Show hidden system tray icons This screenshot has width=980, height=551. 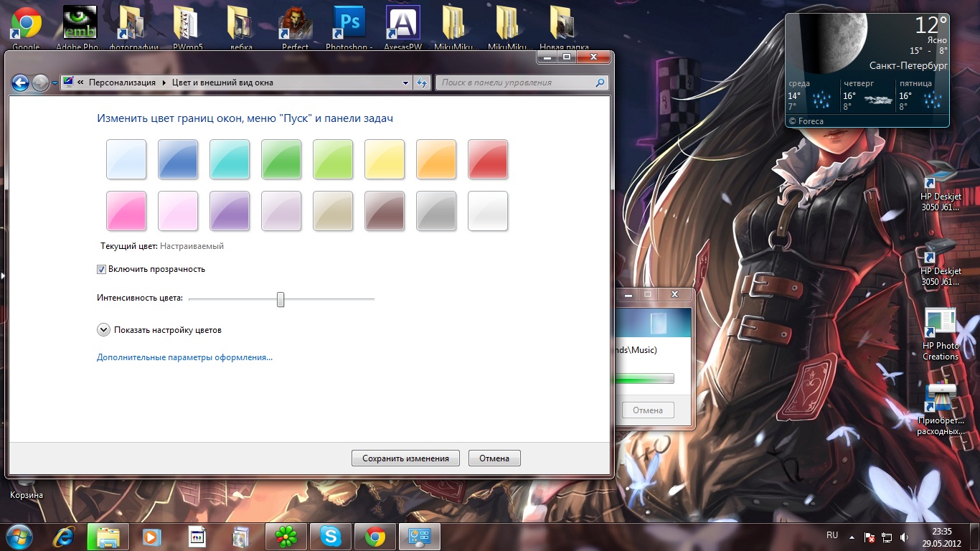pyautogui.click(x=851, y=537)
